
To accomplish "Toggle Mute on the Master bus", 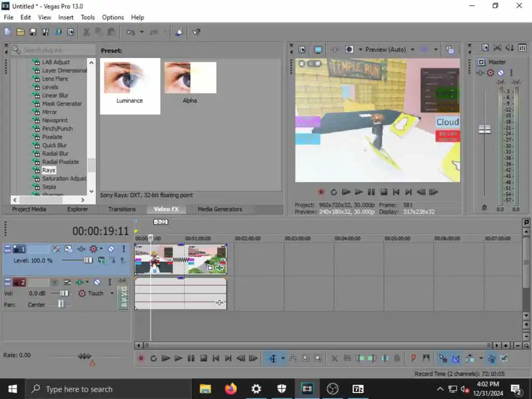I will [x=501, y=73].
